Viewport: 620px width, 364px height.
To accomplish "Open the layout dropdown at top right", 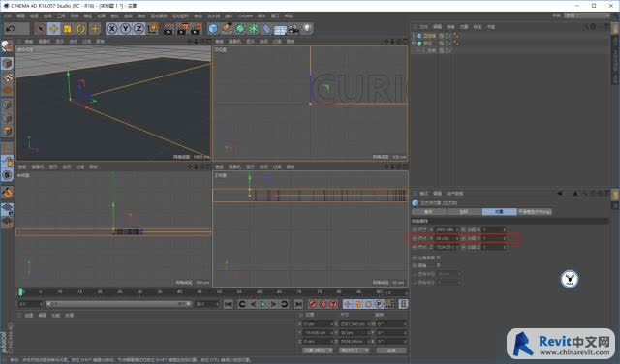I will pyautogui.click(x=587, y=15).
